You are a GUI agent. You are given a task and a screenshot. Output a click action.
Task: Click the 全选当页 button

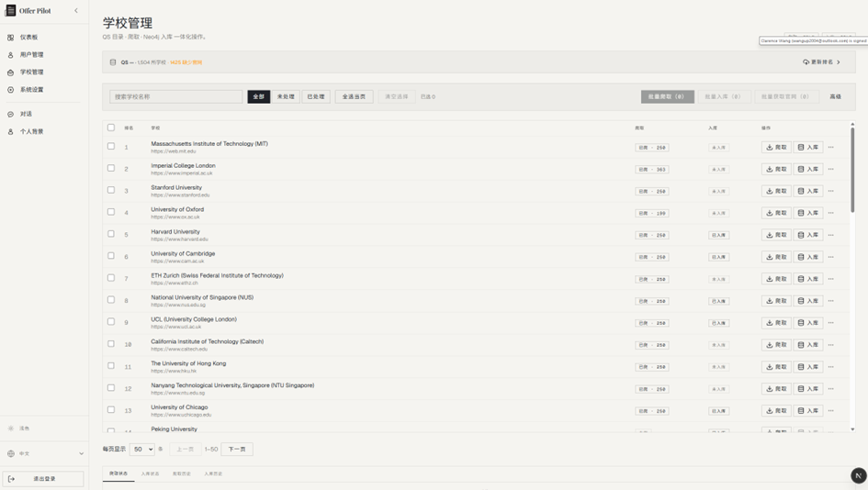[354, 96]
